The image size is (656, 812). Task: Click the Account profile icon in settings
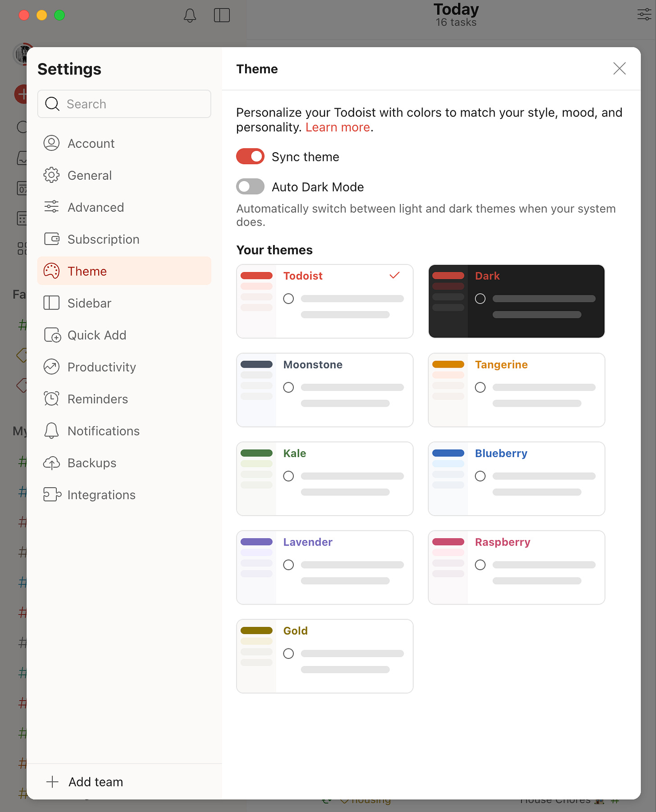point(51,143)
